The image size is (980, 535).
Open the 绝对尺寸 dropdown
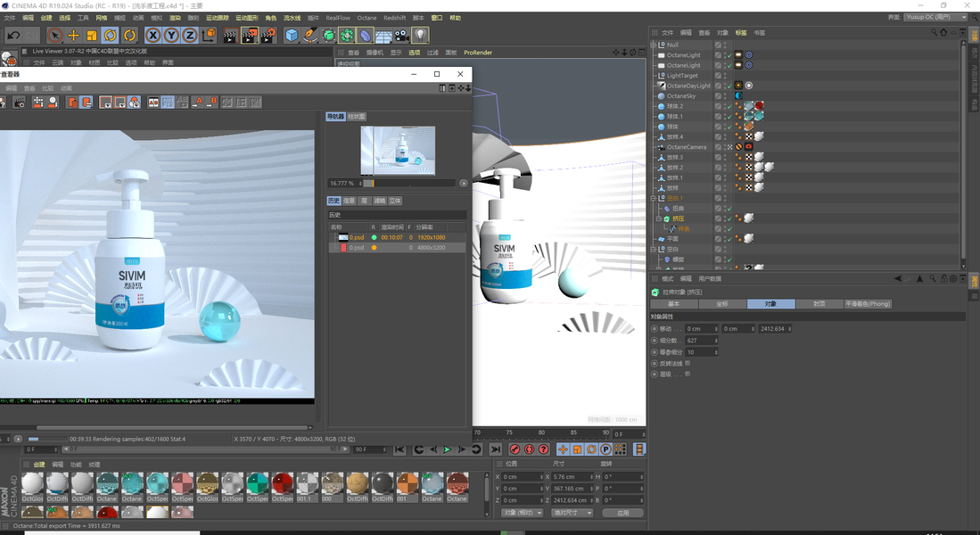click(x=572, y=513)
